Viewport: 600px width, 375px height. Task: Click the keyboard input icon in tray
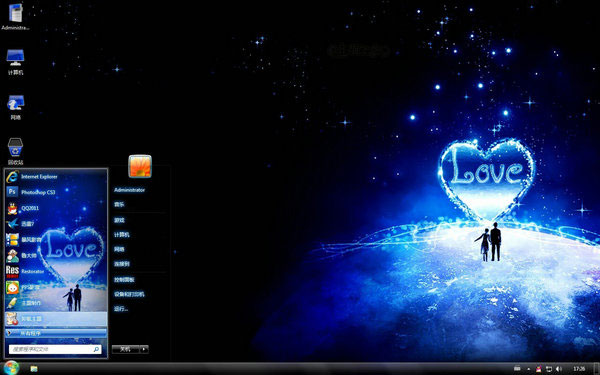point(517,368)
